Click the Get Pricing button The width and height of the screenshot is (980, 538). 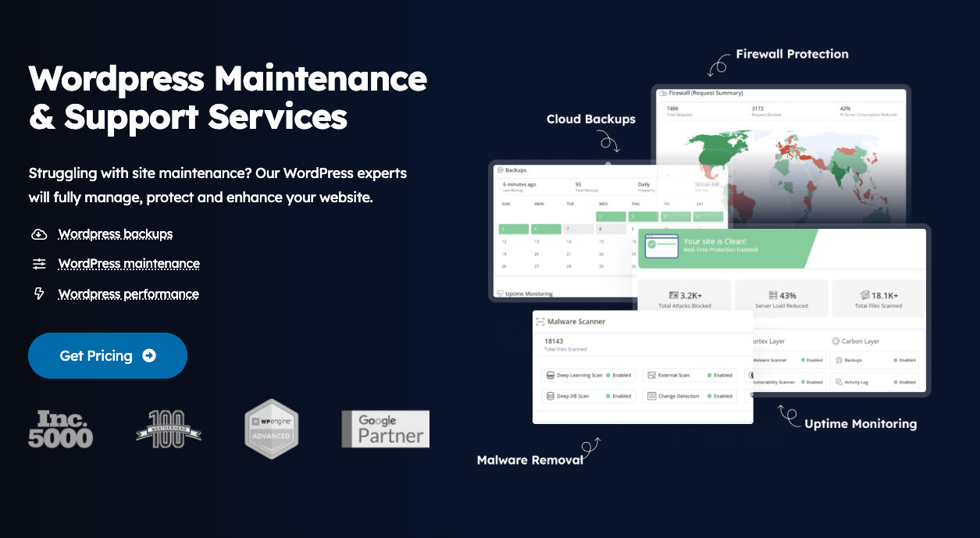[107, 355]
